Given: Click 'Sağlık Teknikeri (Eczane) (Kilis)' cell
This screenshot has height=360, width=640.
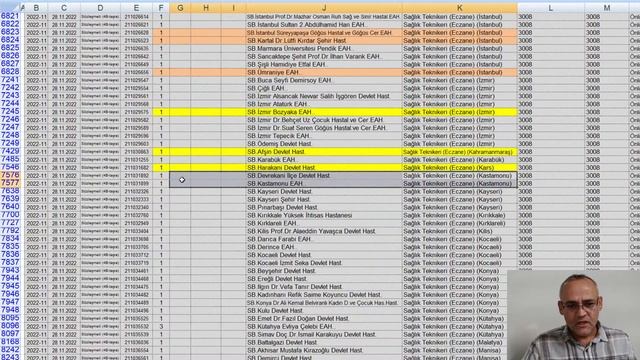Looking at the screenshot, I should (460, 231).
